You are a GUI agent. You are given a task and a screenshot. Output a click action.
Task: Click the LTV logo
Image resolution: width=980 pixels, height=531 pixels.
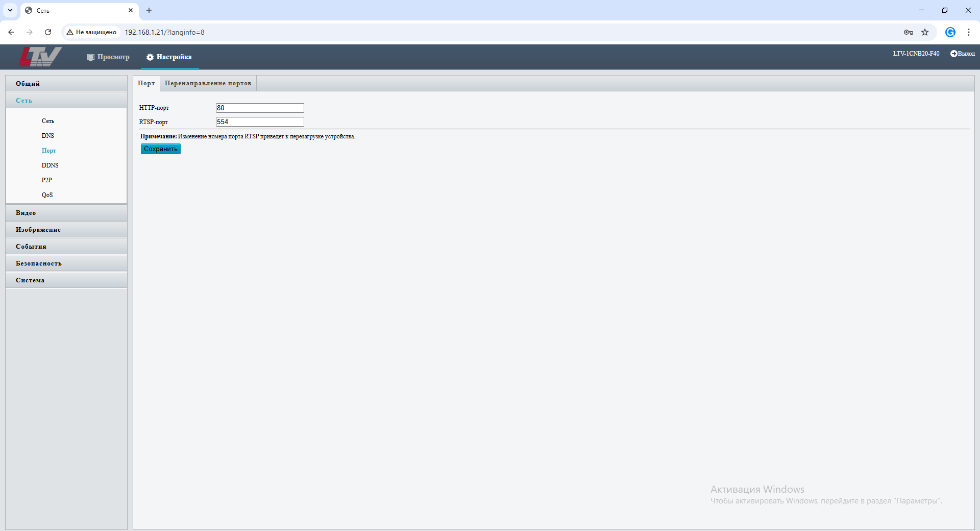pos(40,57)
